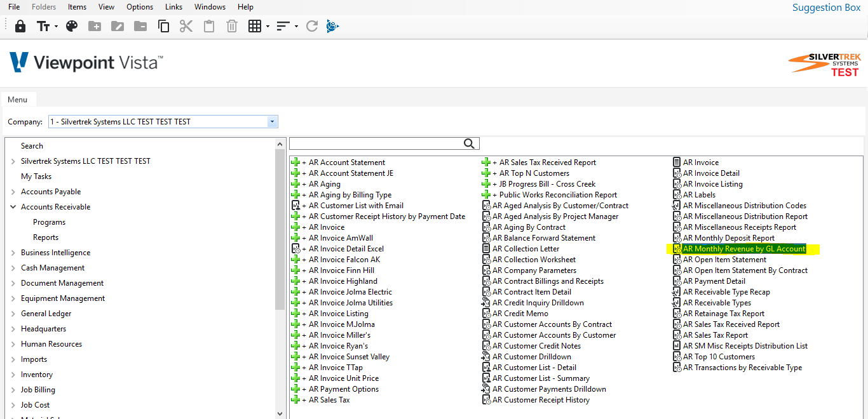Click the magnifying glass search icon
Screen dimensions: 868x419
coord(470,143)
